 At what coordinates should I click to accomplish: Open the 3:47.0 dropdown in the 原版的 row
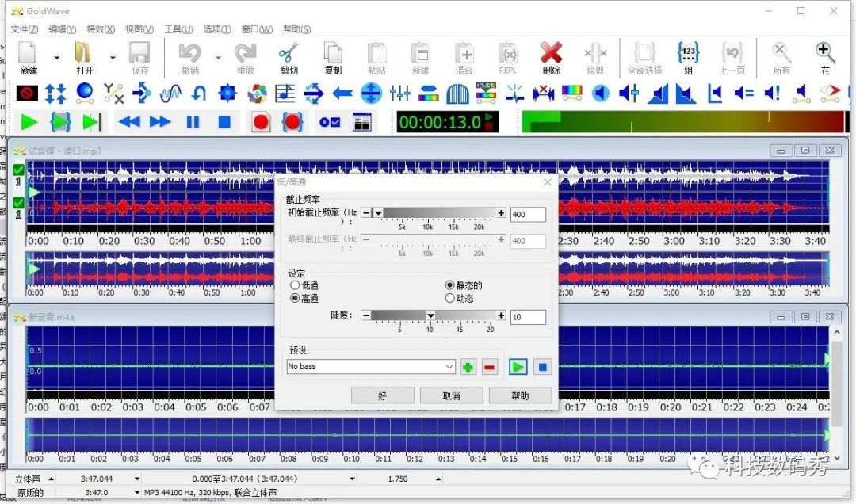137,493
